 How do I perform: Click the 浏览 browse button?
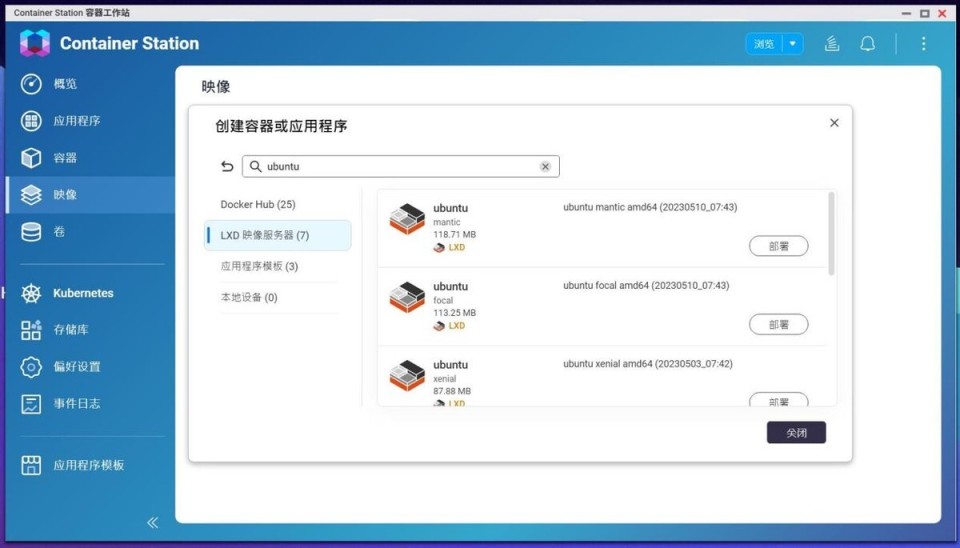pos(764,43)
